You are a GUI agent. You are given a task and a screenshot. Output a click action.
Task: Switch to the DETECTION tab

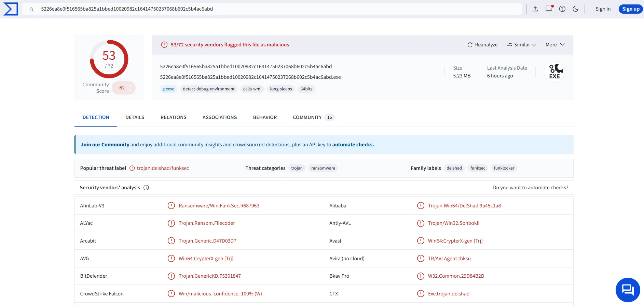[96, 117]
